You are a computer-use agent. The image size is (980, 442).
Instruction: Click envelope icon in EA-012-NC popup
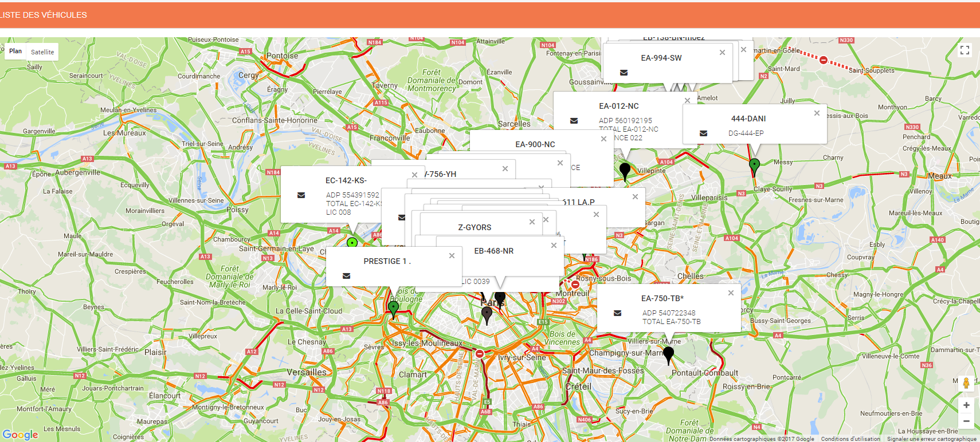(574, 121)
